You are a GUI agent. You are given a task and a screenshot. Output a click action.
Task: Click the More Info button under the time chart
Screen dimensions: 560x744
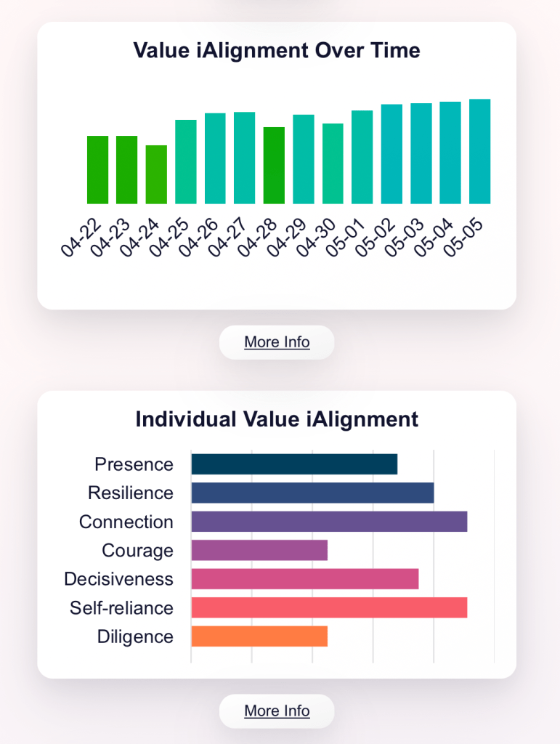(x=276, y=342)
